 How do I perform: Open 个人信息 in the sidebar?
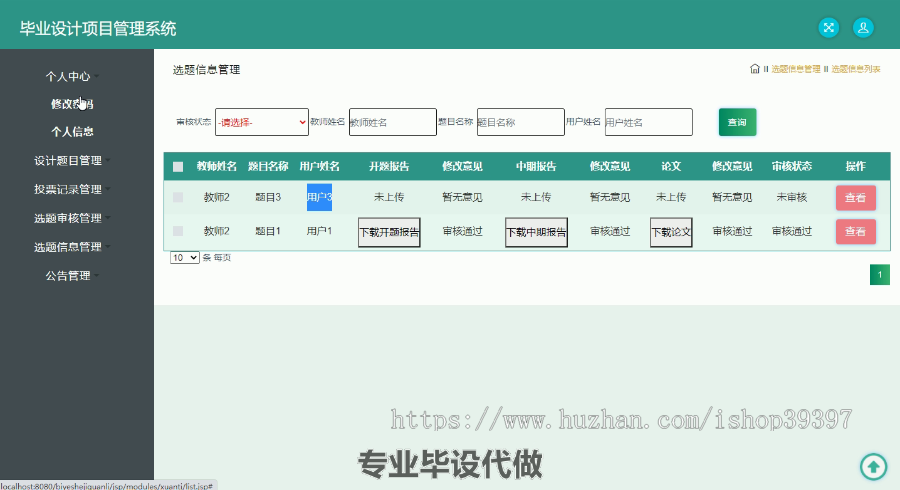tap(72, 131)
